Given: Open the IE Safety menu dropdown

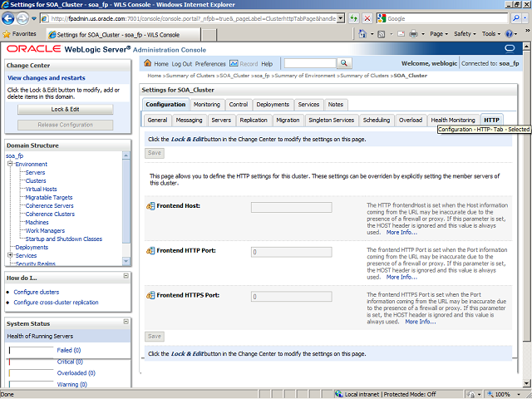Looking at the screenshot, I should coord(465,34).
